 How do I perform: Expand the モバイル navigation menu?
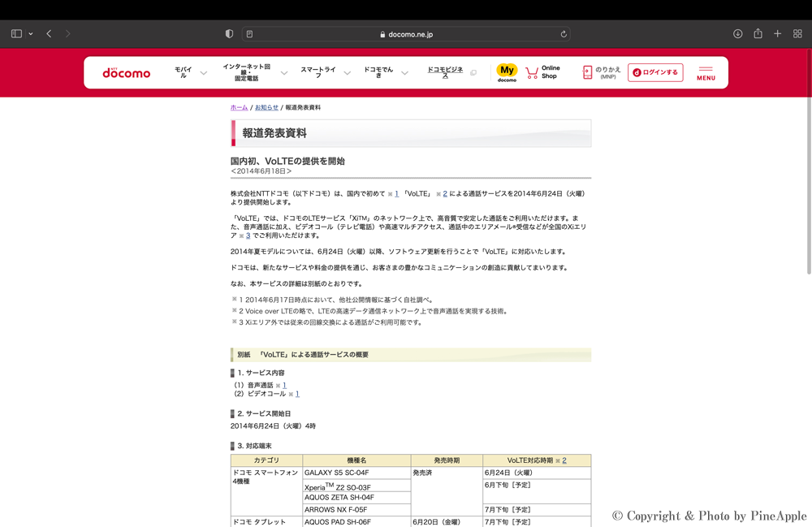(190, 72)
